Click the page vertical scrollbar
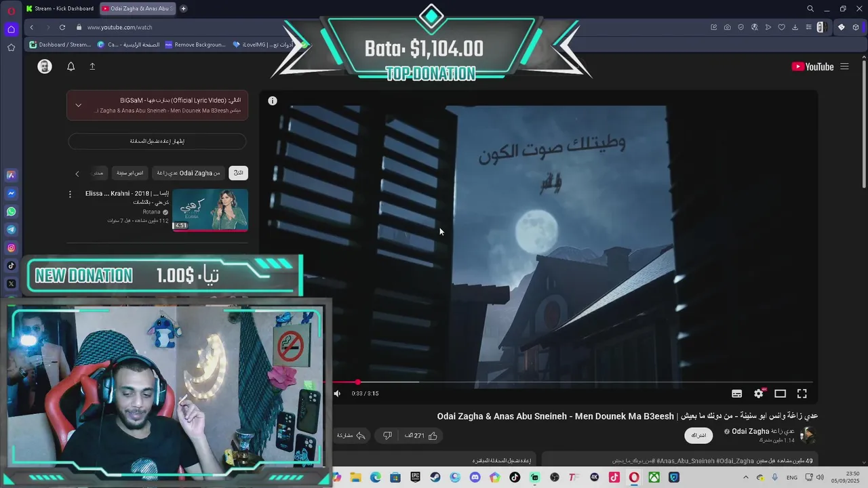The height and width of the screenshot is (488, 868). 863,125
